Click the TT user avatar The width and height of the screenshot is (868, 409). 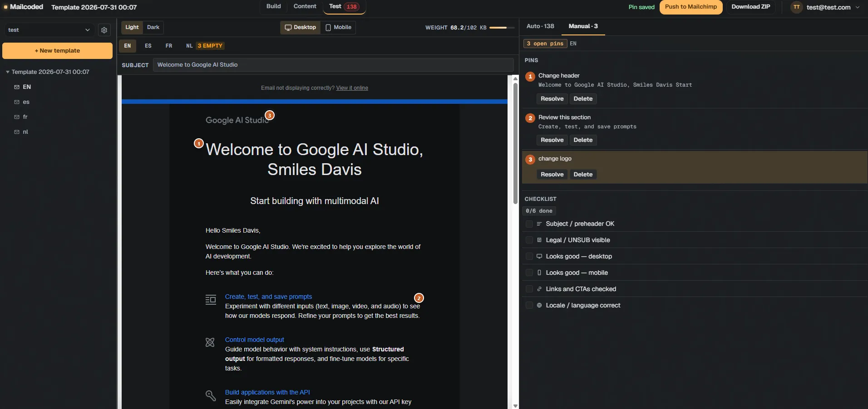click(797, 7)
